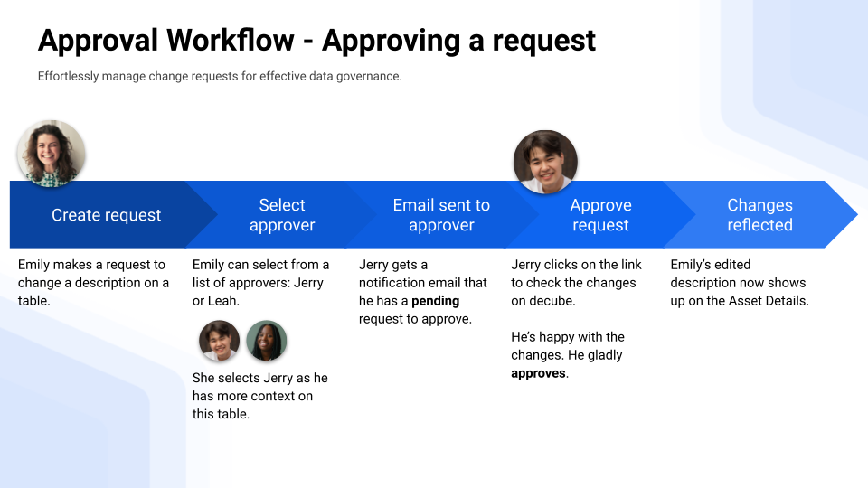
Task: Click the subtitle about managing change requests
Action: 220,77
